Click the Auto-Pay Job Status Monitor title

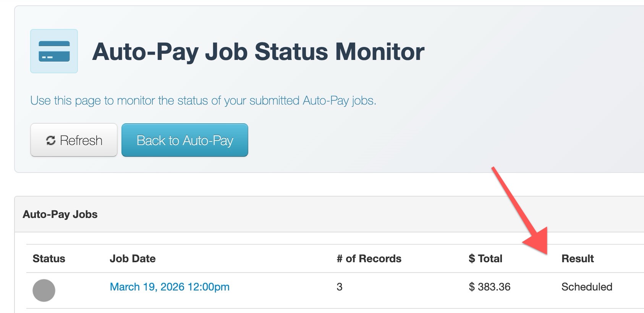click(x=258, y=51)
